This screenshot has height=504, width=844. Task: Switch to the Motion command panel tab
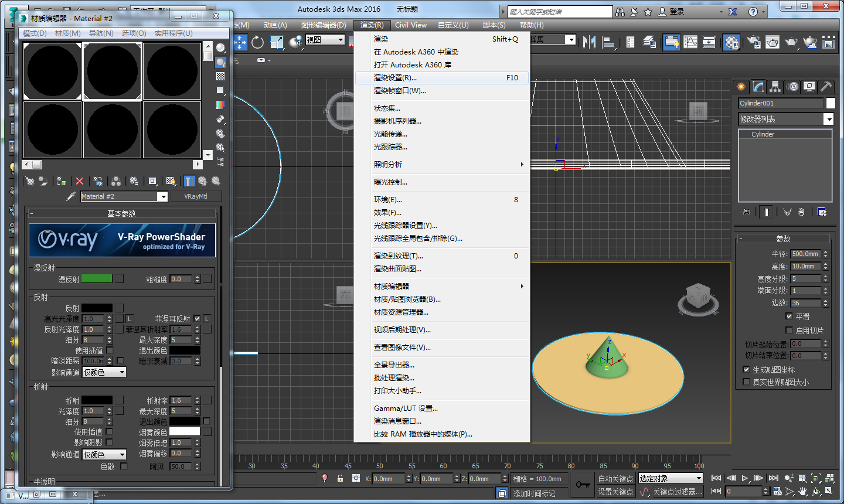(792, 87)
